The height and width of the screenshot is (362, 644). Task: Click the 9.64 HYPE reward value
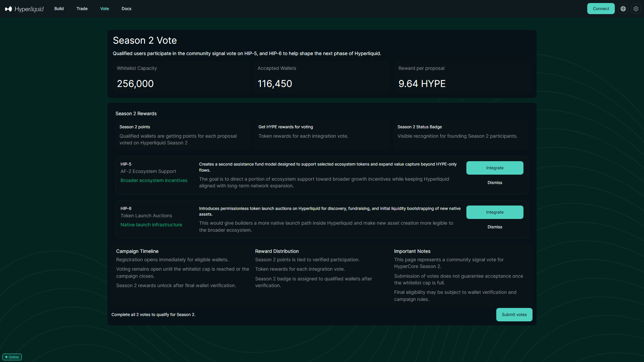click(x=422, y=84)
